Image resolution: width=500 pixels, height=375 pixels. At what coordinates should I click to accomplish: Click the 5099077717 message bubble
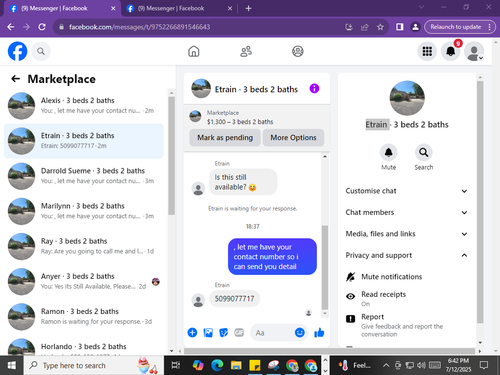pos(234,298)
